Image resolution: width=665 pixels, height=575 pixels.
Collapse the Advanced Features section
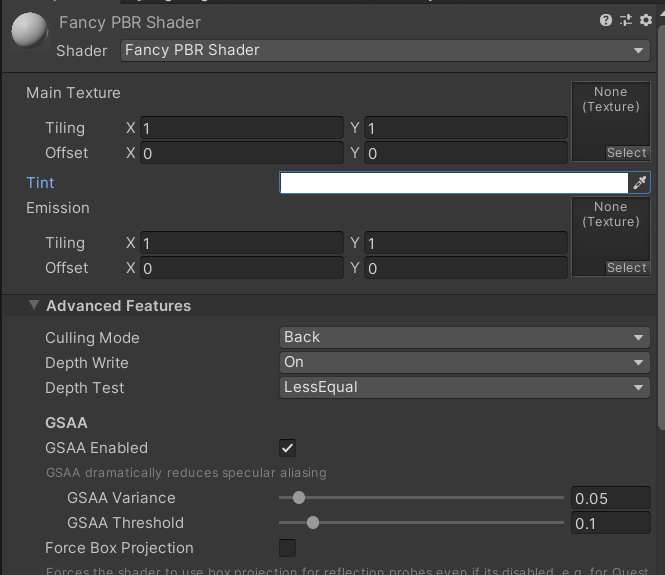click(34, 306)
